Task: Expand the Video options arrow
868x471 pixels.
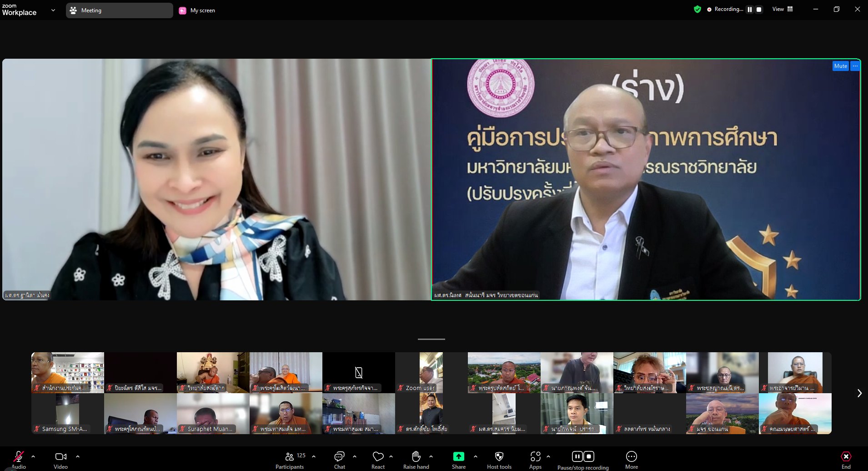Action: [x=78, y=456]
